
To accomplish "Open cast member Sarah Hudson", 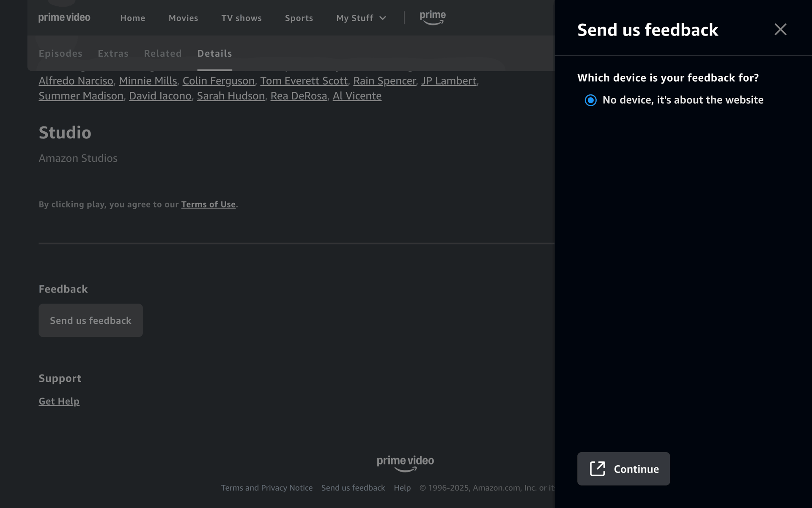I will point(230,96).
